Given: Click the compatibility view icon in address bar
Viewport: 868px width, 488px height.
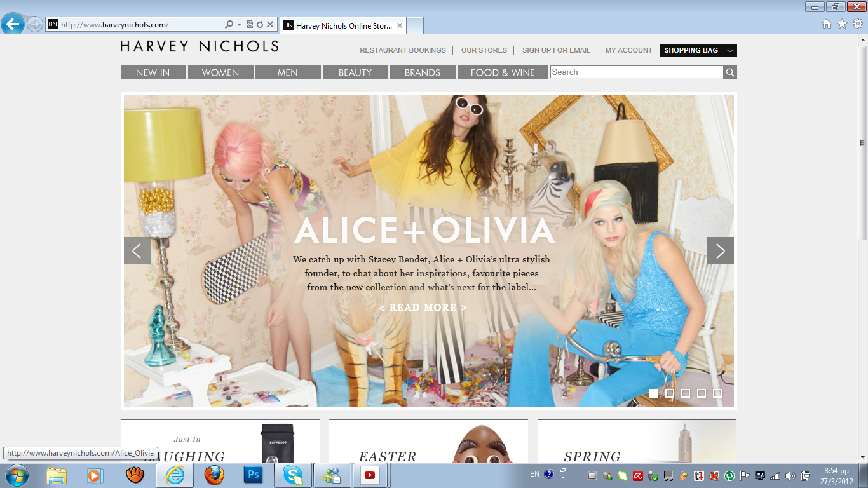Looking at the screenshot, I should pos(250,25).
